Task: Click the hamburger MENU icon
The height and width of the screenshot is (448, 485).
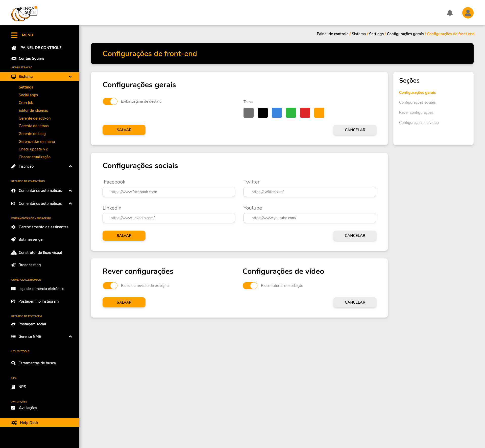Action: [x=14, y=35]
